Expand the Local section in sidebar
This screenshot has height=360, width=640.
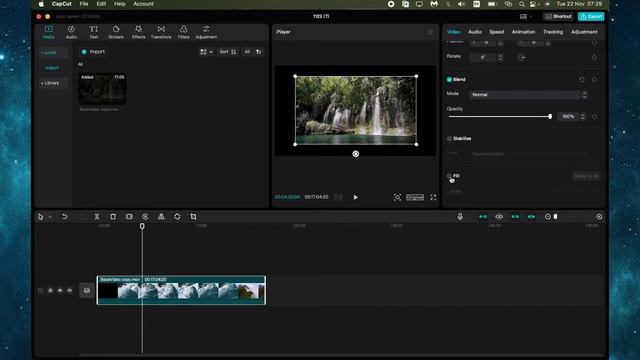(53, 53)
